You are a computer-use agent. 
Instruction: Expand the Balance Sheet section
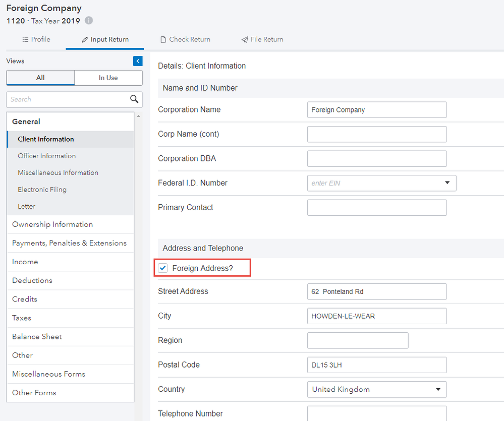pyautogui.click(x=37, y=336)
